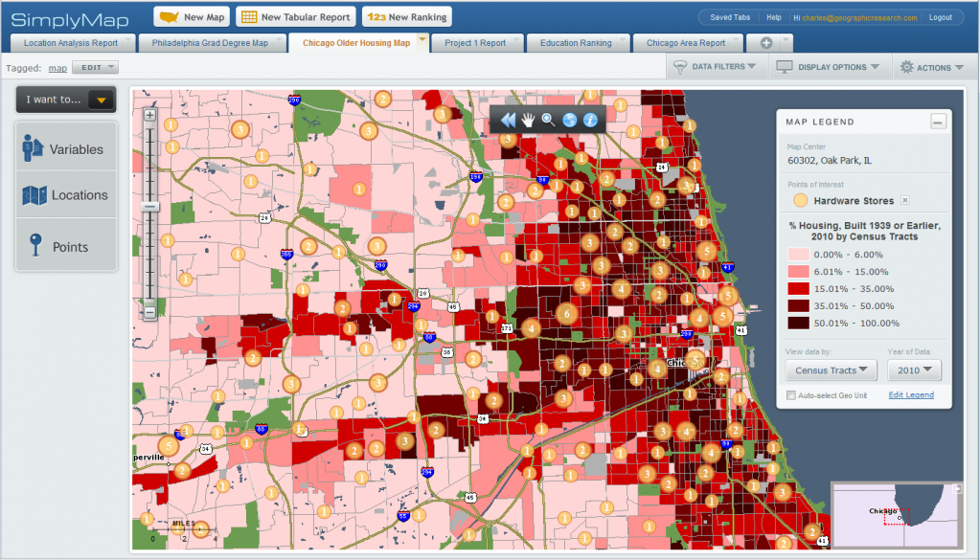
Task: Click the 'map' tag link
Action: [57, 68]
